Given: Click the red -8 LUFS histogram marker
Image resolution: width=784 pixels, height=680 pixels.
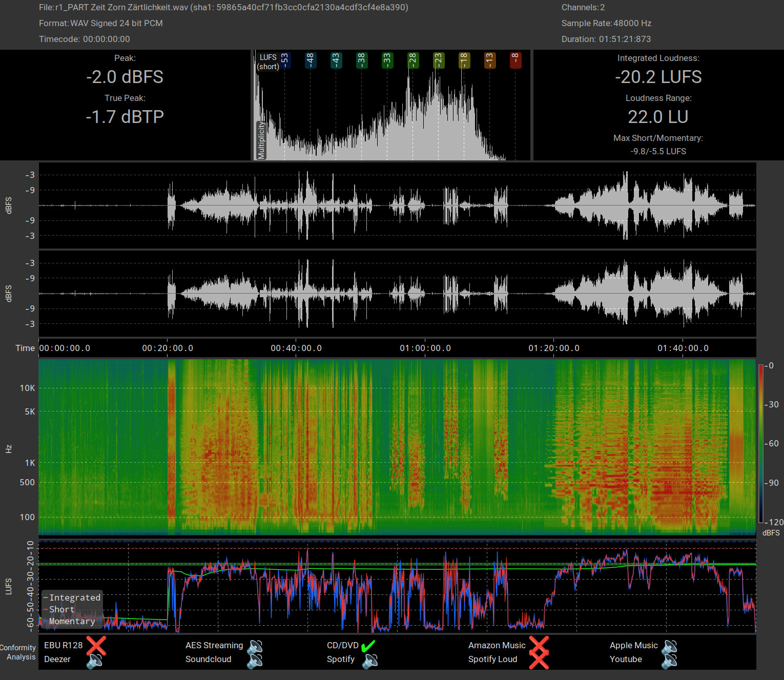Looking at the screenshot, I should tap(515, 60).
